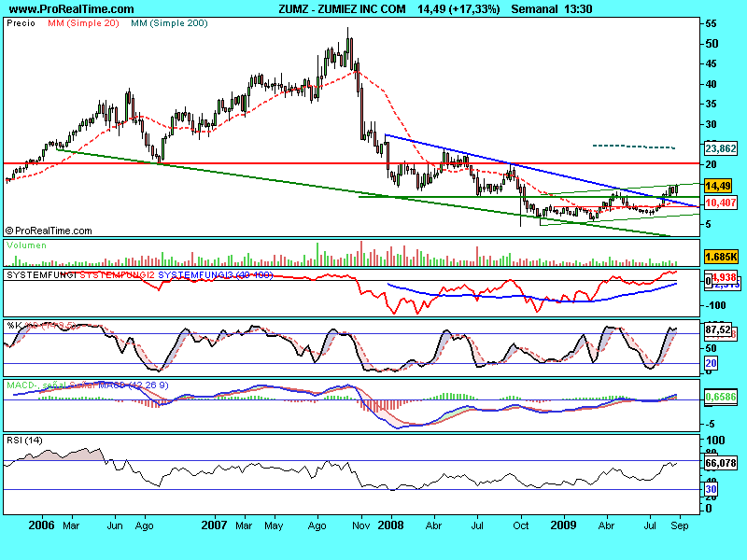The width and height of the screenshot is (747, 560).
Task: Click the Oct month label on time axis
Action: pyautogui.click(x=521, y=525)
